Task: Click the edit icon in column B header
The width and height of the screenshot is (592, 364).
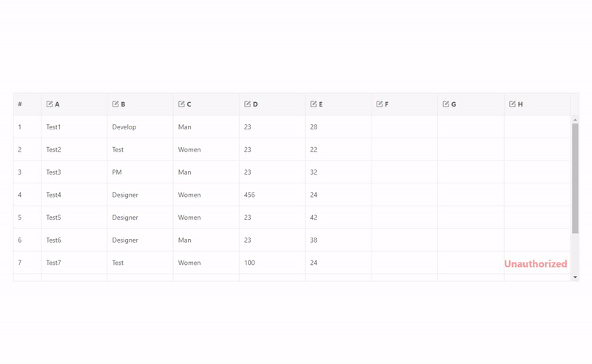Action: tap(115, 104)
